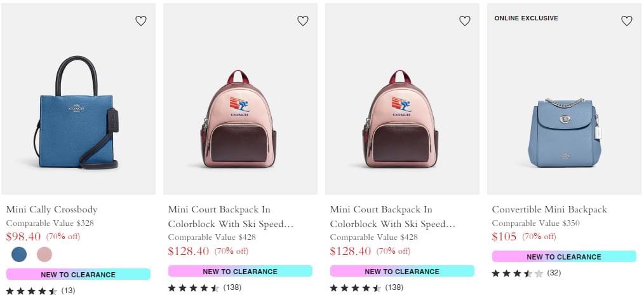Click the Online Exclusive label
The height and width of the screenshot is (304, 644).
[526, 18]
